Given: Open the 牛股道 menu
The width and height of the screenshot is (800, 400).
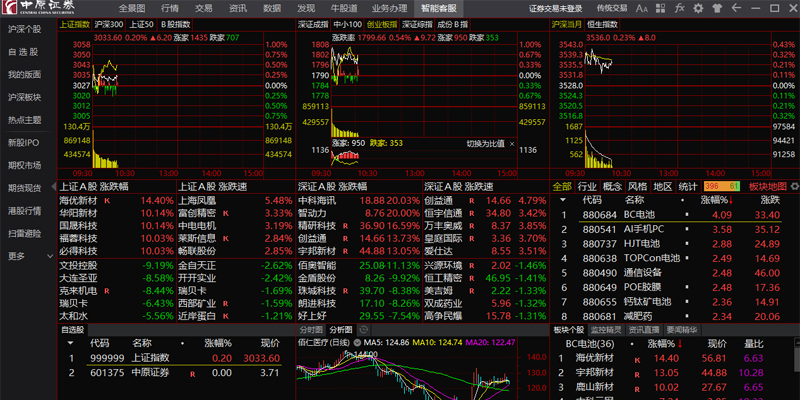Looking at the screenshot, I should tap(344, 8).
